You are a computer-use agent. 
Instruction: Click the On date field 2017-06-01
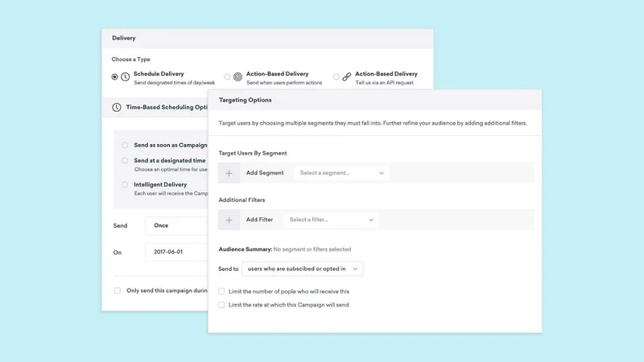coord(176,252)
